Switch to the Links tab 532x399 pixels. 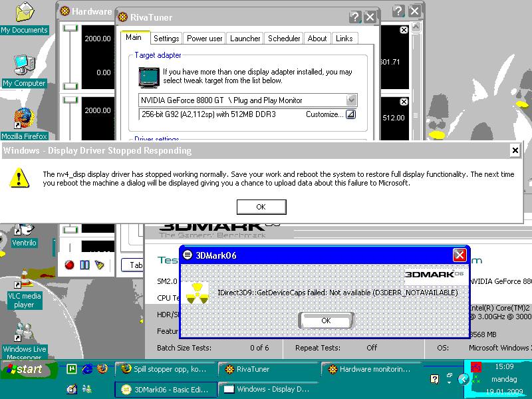point(344,39)
